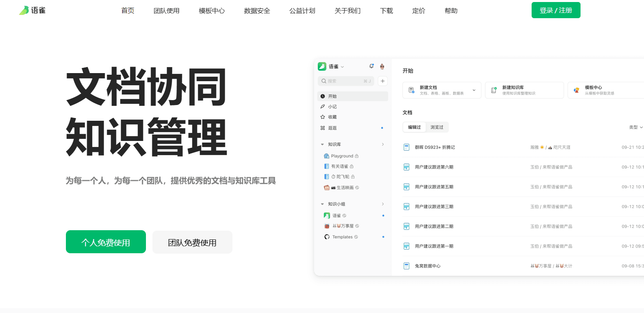
Task: Click the 新建知识库 card
Action: 524,90
